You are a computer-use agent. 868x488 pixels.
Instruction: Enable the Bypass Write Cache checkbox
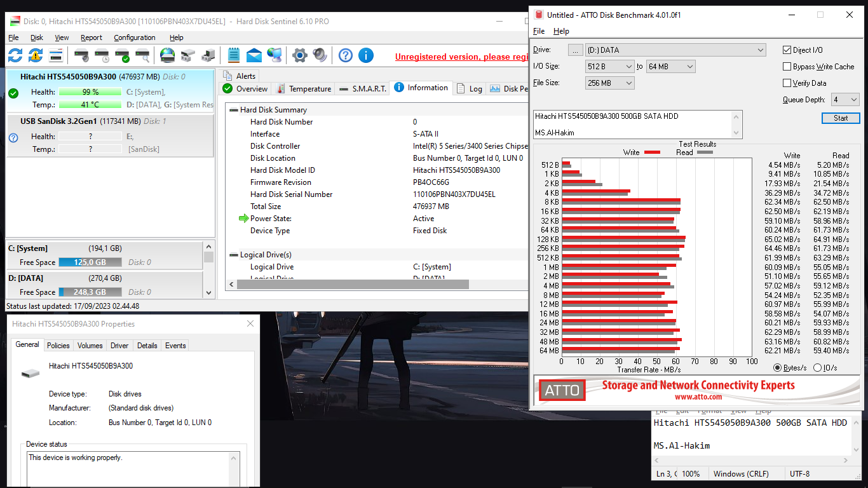click(x=787, y=66)
